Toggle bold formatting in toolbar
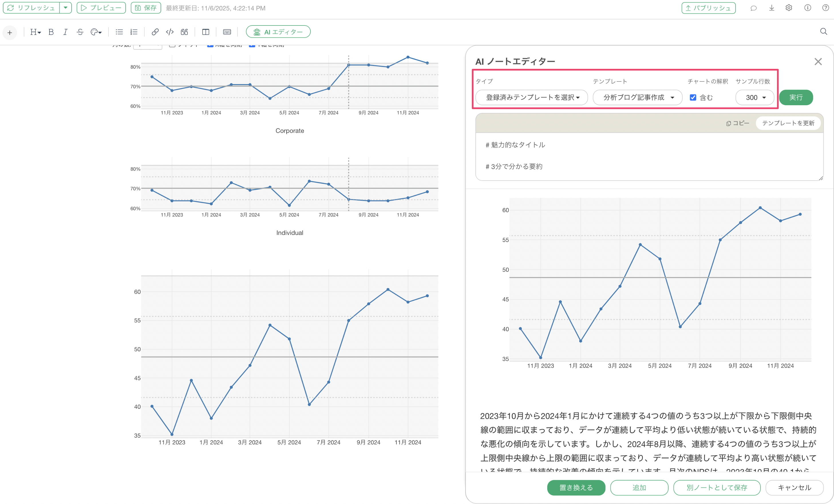 pyautogui.click(x=51, y=32)
